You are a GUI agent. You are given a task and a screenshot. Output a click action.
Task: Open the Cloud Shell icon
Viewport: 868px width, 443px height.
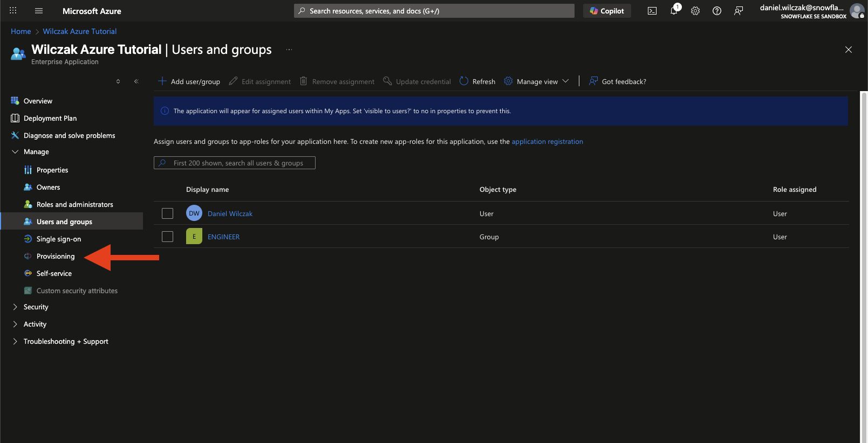click(652, 11)
